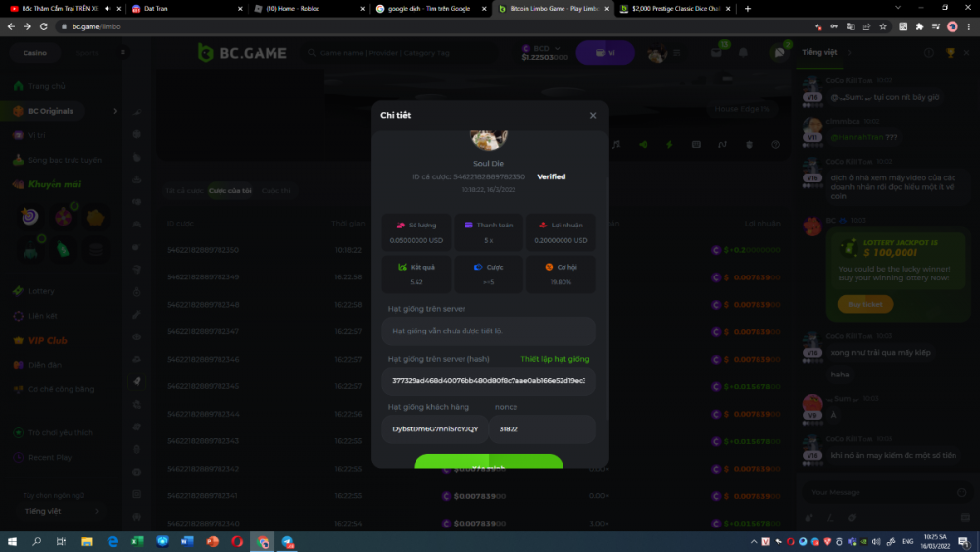The height and width of the screenshot is (552, 980).
Task: Close the Chi tiết dialog
Action: point(592,116)
